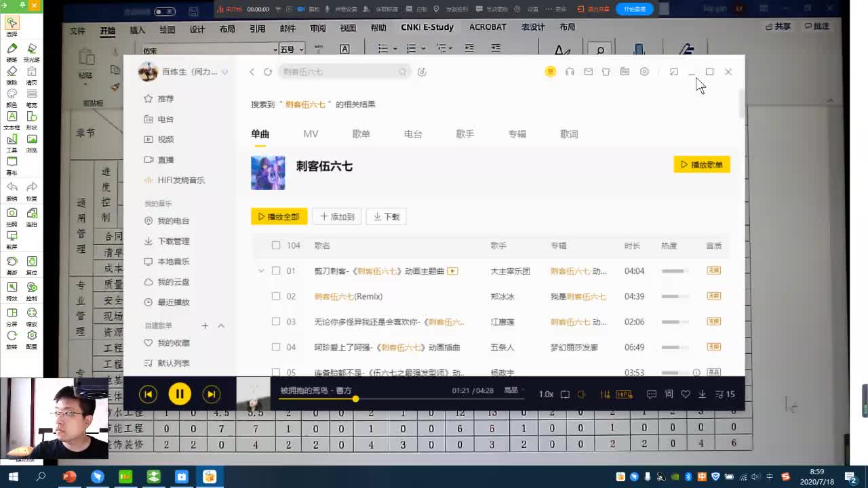Open 直播 in the sidebar

coord(159,160)
